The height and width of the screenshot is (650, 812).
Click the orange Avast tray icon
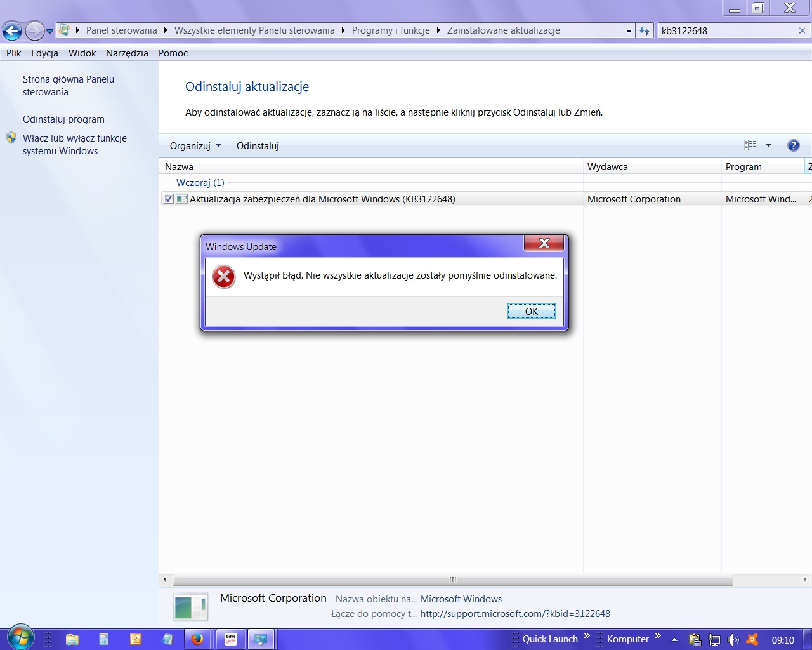coord(752,639)
